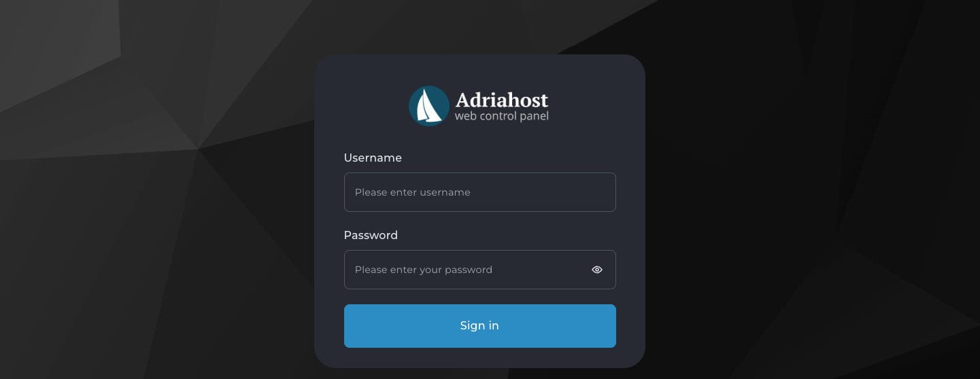980x379 pixels.
Task: Click the "web control panel" subtitle
Action: (x=501, y=116)
